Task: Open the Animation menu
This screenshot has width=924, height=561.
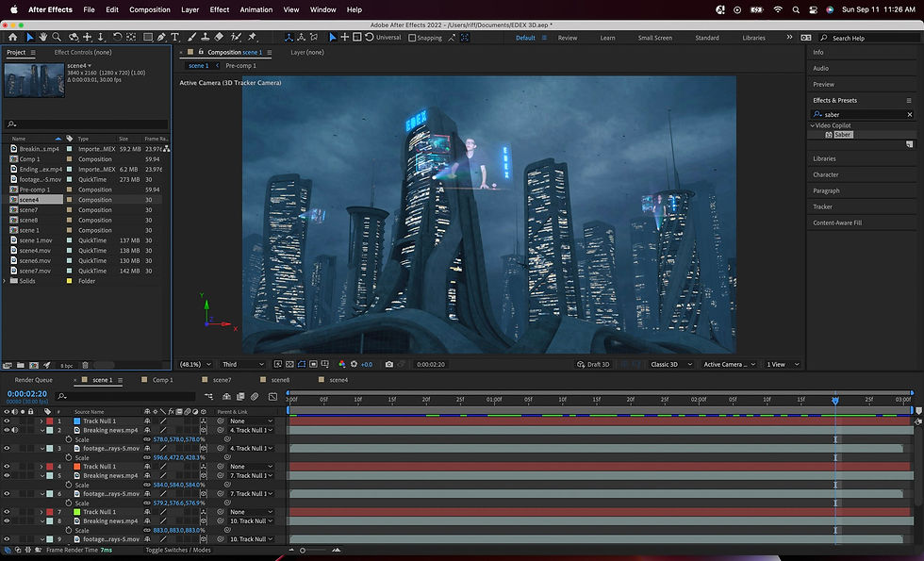Action: point(256,9)
